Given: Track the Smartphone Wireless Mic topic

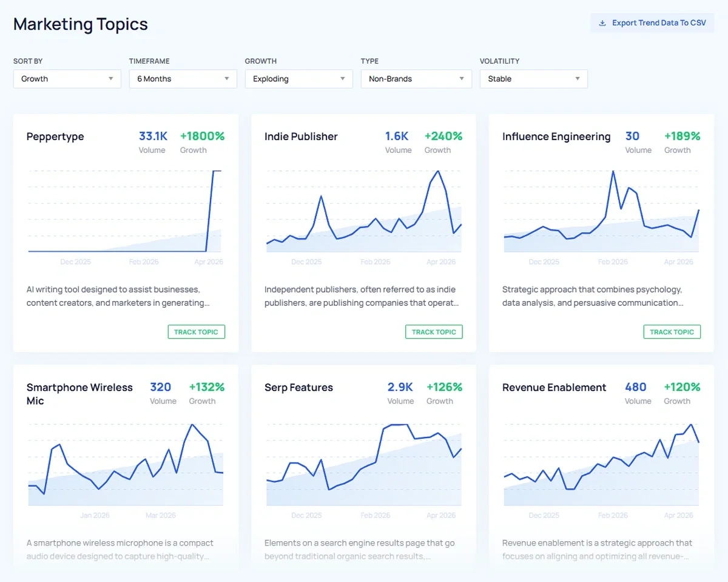Looking at the screenshot, I should [x=196, y=580].
